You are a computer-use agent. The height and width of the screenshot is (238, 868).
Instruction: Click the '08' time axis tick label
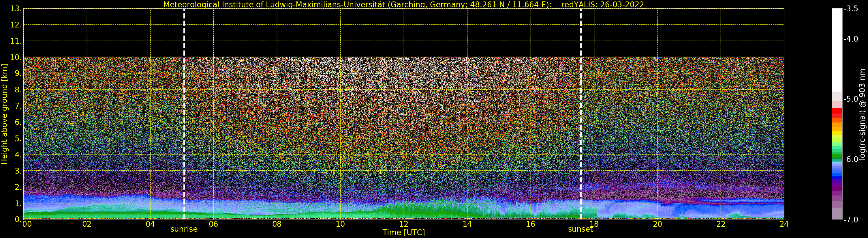277,224
